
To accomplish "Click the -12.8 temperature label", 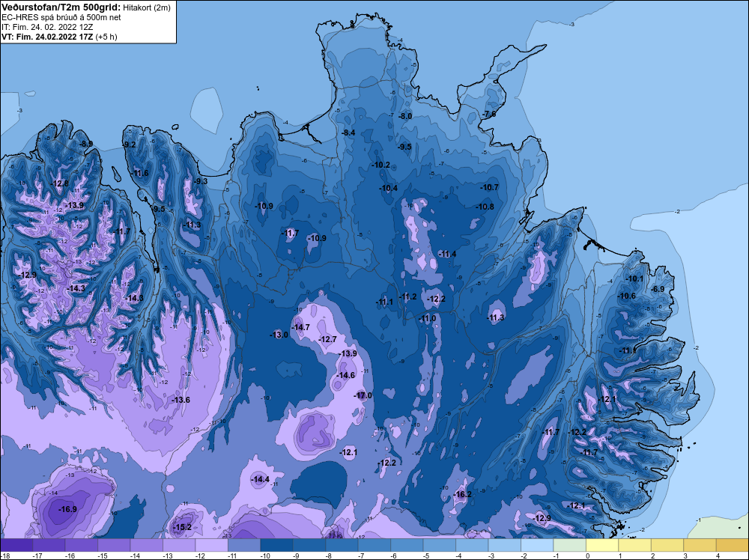I will point(59,183).
